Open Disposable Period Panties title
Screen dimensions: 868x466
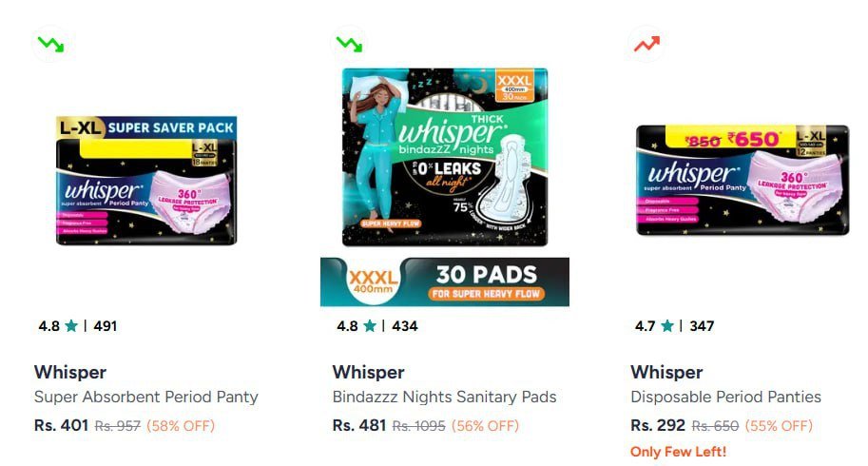[x=725, y=397]
